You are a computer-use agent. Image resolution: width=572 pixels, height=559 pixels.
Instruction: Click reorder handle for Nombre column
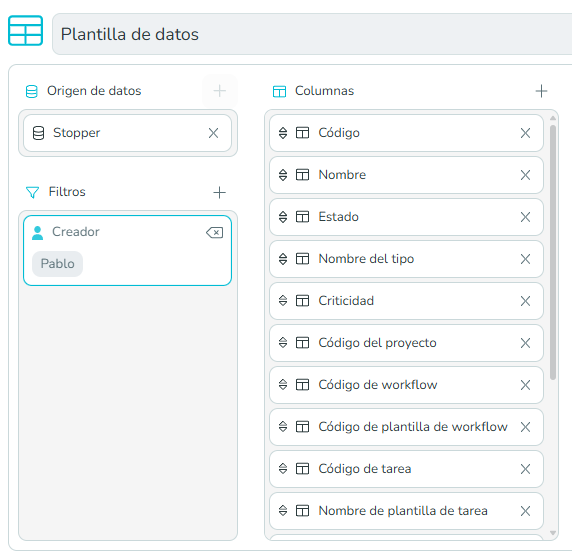coord(283,175)
